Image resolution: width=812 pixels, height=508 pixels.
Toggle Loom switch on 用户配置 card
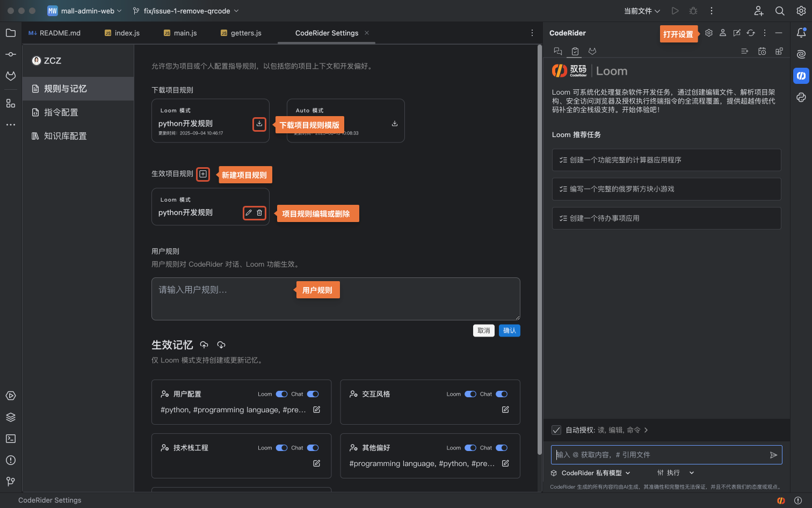[282, 394]
